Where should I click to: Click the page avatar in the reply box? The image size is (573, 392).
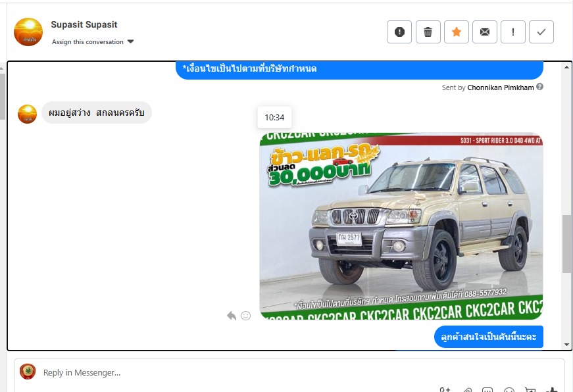28,372
